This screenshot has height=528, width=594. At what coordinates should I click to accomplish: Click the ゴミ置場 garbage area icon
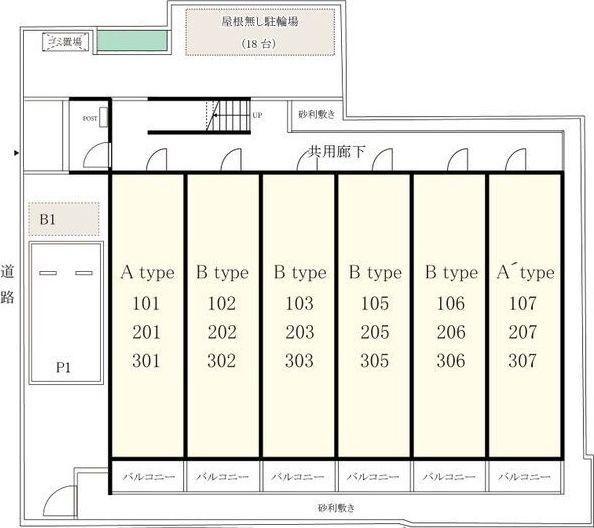(65, 42)
